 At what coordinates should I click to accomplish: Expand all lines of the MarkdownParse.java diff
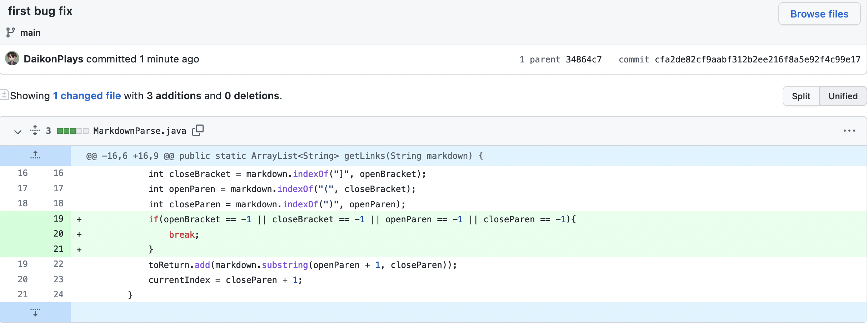(x=35, y=130)
